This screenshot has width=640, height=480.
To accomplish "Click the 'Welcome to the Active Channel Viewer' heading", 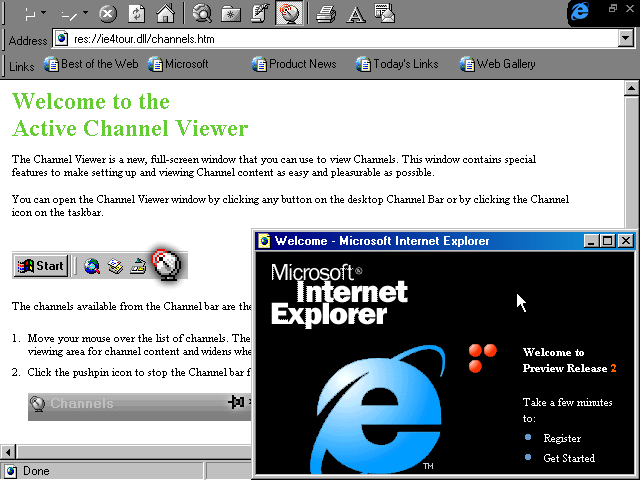I will (130, 115).
